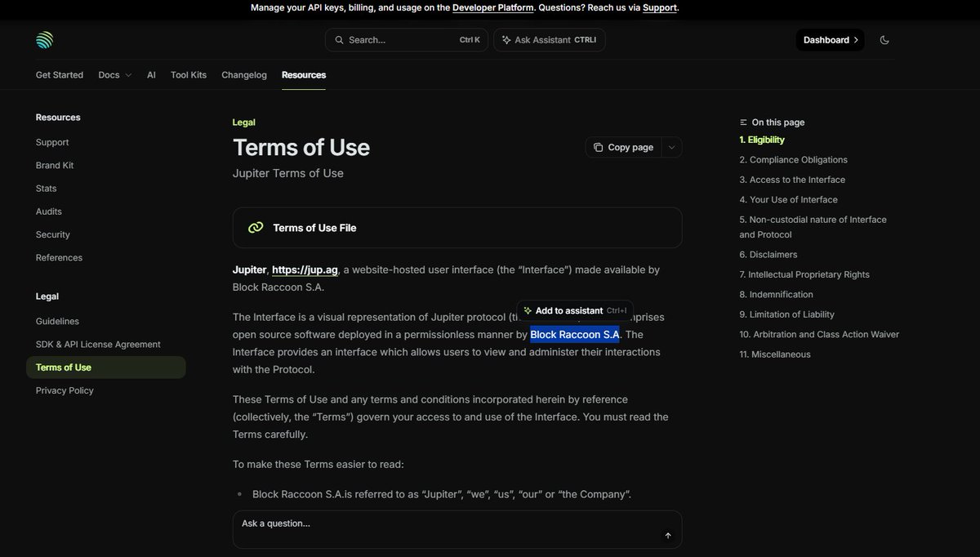Follow the Developer Platform link

coord(493,8)
